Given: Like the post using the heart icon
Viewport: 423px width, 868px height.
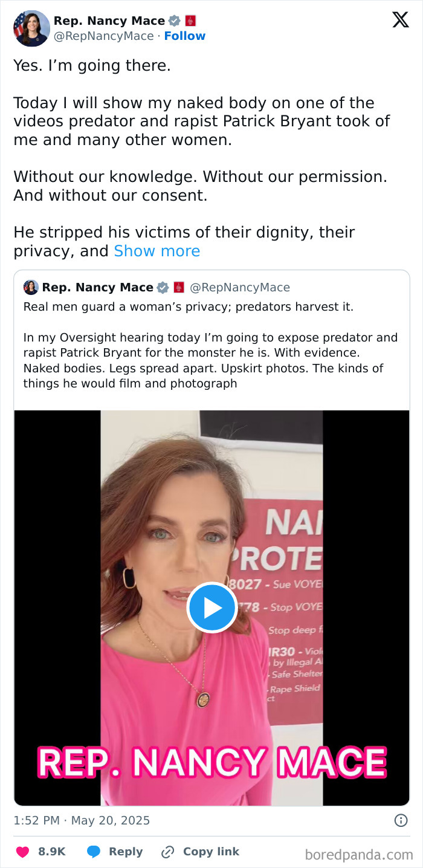Looking at the screenshot, I should pos(22,851).
